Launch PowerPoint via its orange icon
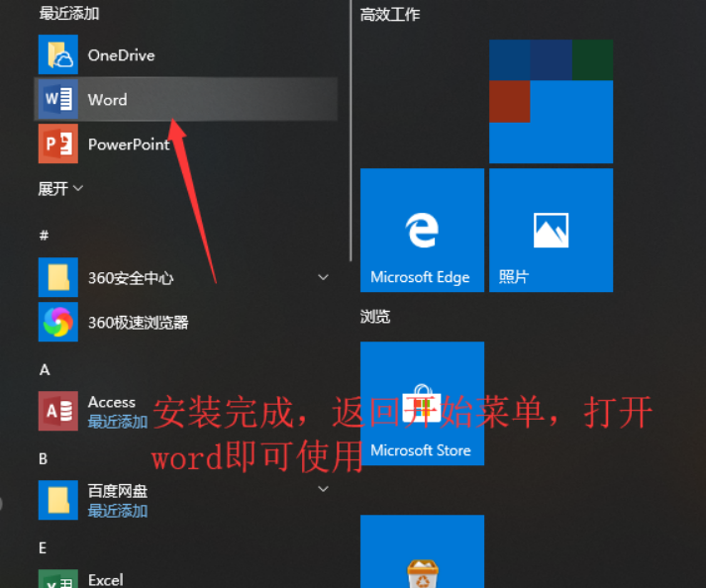The image size is (706, 588). pos(58,144)
